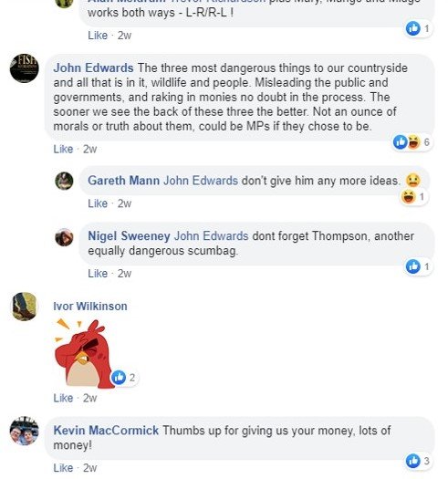Click the like reaction on the top comment

tap(412, 28)
